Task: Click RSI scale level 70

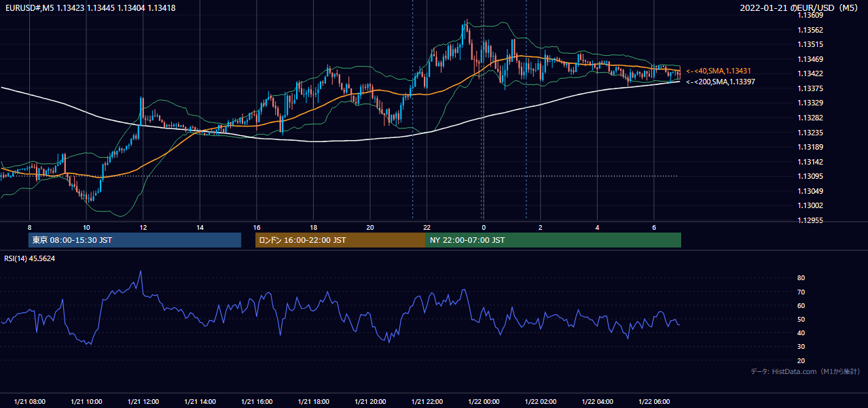Action: coord(801,292)
